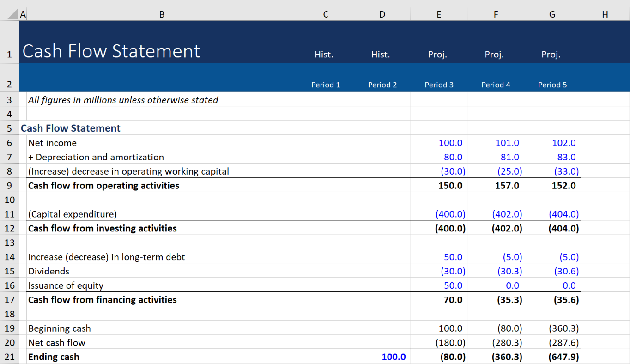Click dividends value (30.6)
Image resolution: width=630 pixels, height=364 pixels.
pyautogui.click(x=567, y=271)
